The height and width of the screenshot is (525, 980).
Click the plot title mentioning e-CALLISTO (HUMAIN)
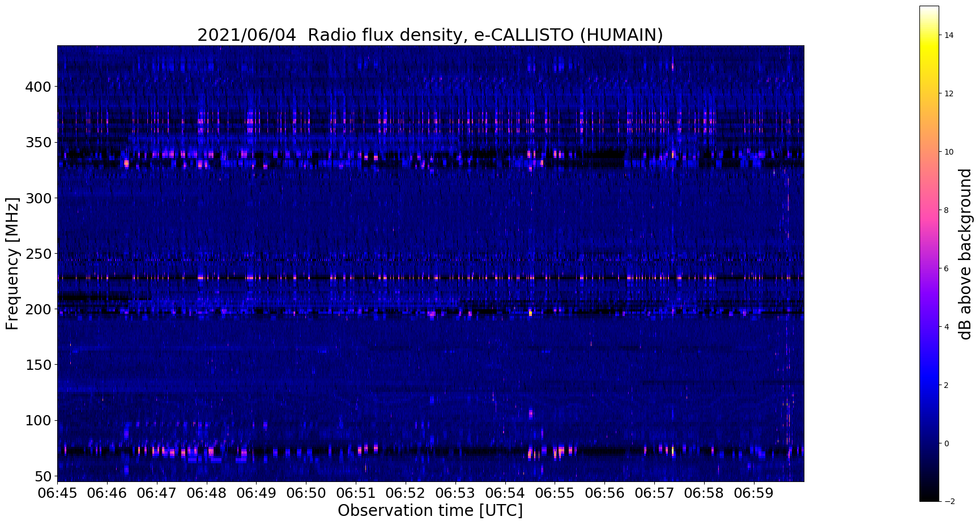coord(430,35)
